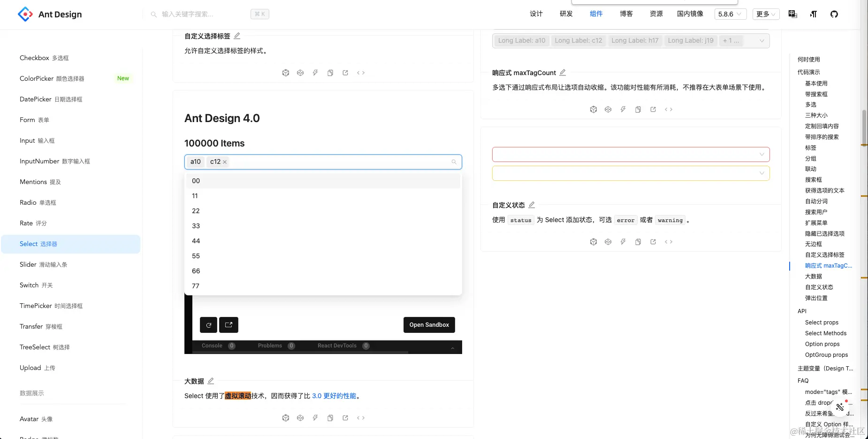Refresh the sandbox preview
Viewport: 868px width, 439px height.
coord(208,324)
